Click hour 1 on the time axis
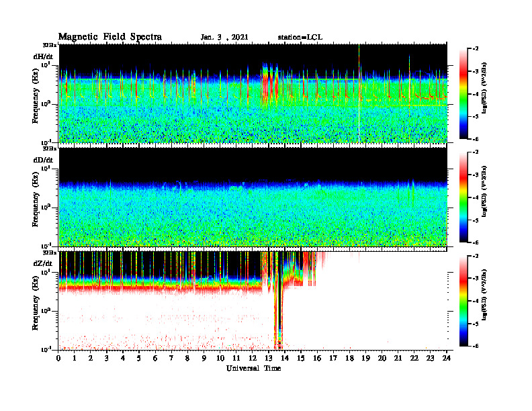 75,358
